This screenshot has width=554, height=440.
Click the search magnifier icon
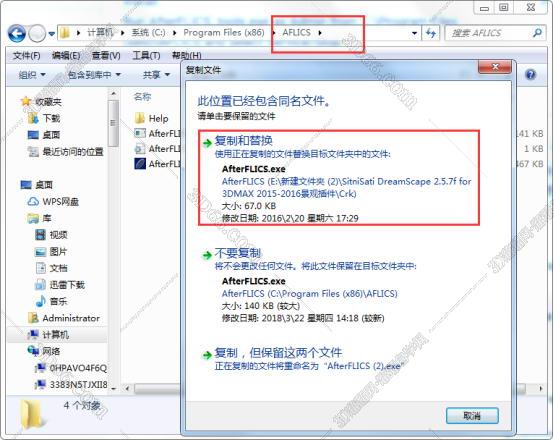[537, 33]
